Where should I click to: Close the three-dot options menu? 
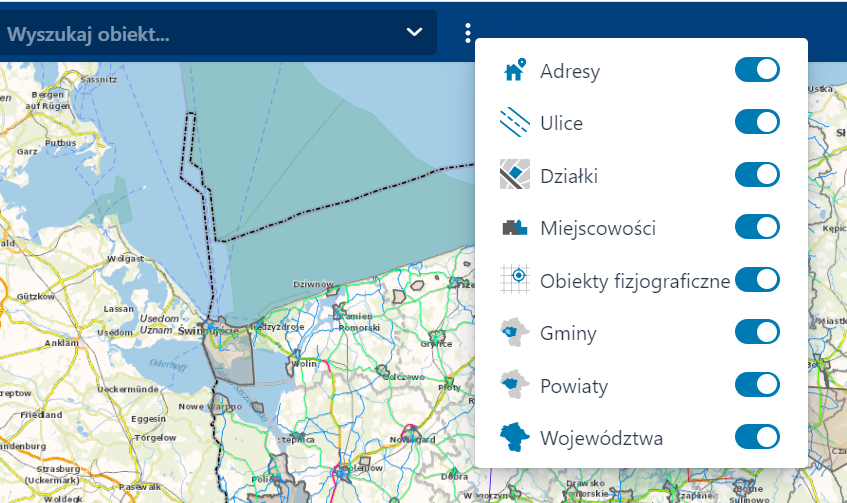click(467, 34)
